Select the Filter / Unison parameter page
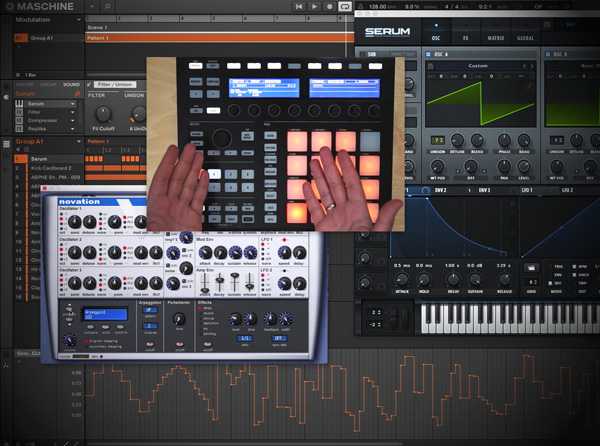 114,84
